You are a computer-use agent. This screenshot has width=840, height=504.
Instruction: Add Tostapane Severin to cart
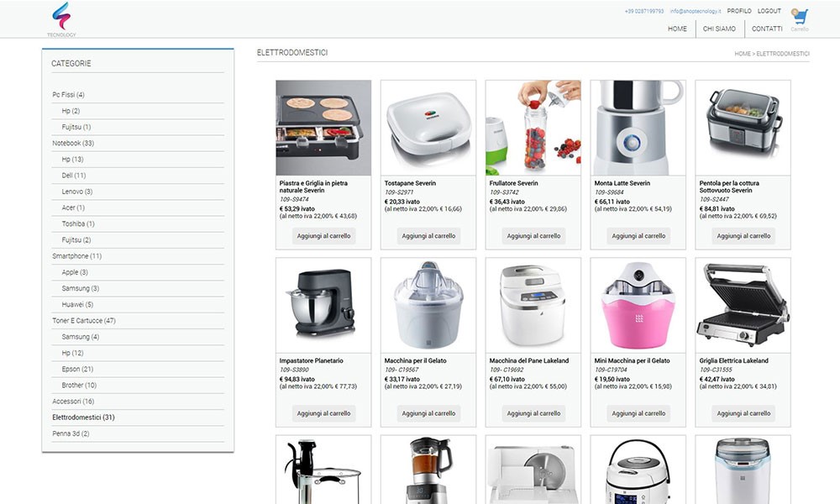click(428, 236)
